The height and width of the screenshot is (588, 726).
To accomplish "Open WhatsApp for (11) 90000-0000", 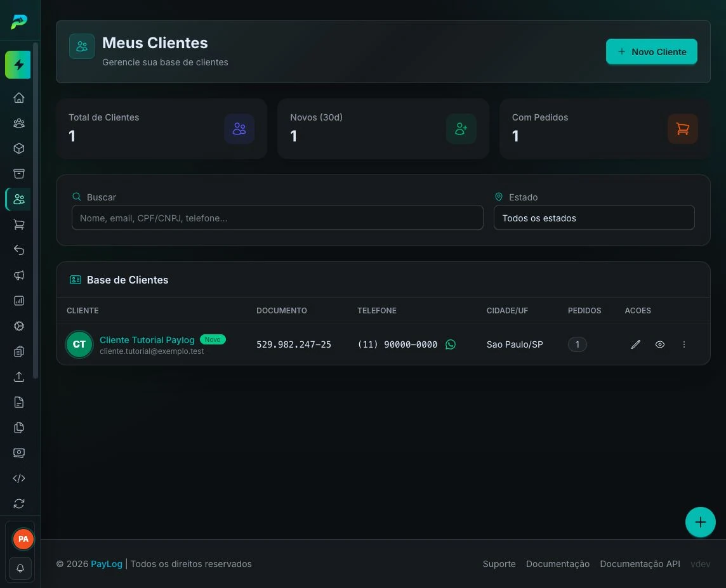I will point(451,344).
